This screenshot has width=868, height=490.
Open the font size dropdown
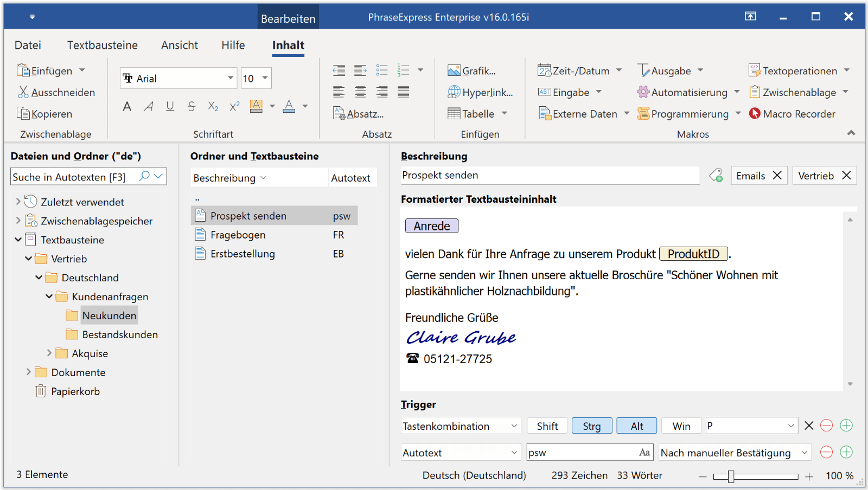265,78
